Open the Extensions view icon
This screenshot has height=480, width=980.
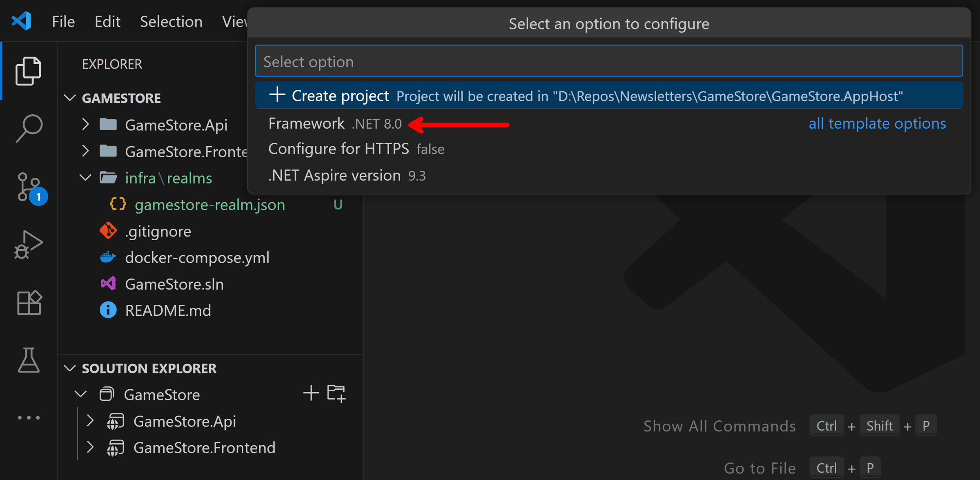pos(29,303)
